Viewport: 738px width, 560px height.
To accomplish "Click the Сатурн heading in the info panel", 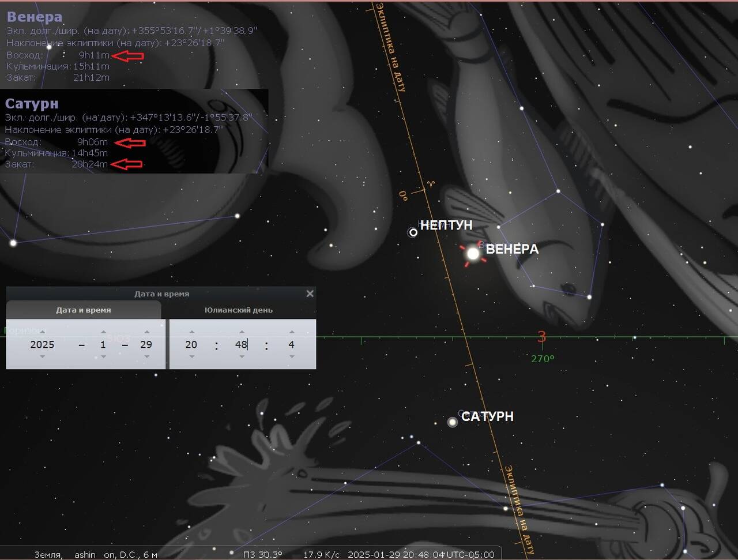I will click(x=32, y=103).
